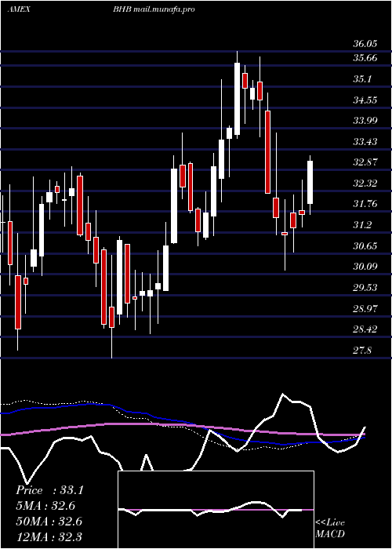Viewport: 392px width, 549px height.
Task: Click the 36.05 price axis label
Action: (365, 44)
